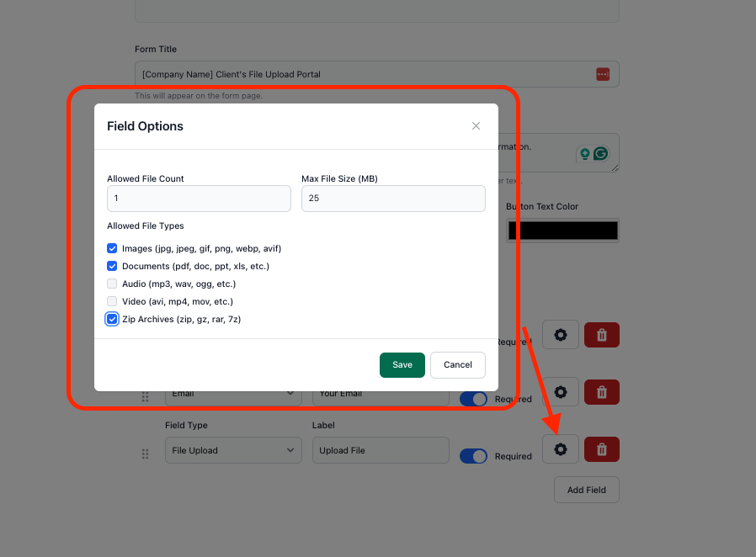Open settings gear for File Upload field
This screenshot has width=756, height=557.
[560, 449]
